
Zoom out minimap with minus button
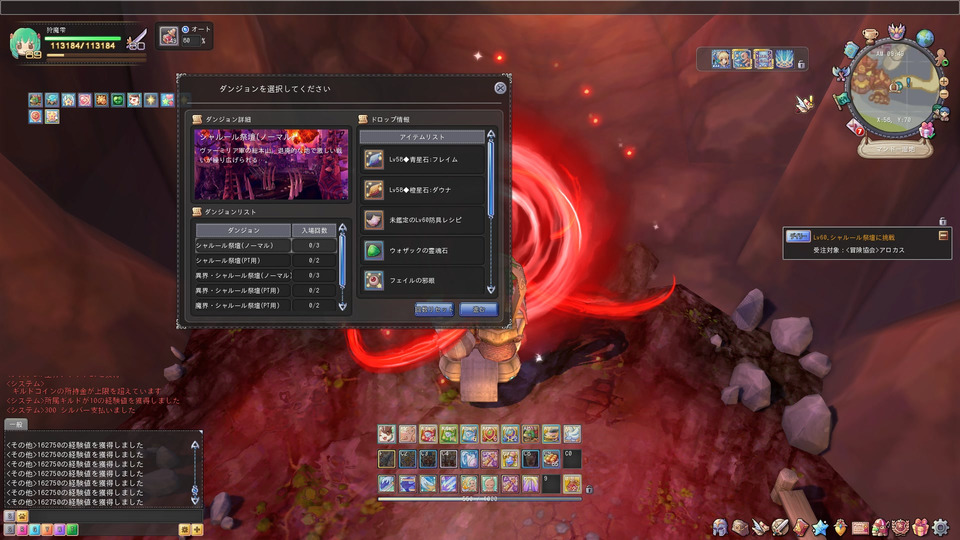click(x=943, y=94)
